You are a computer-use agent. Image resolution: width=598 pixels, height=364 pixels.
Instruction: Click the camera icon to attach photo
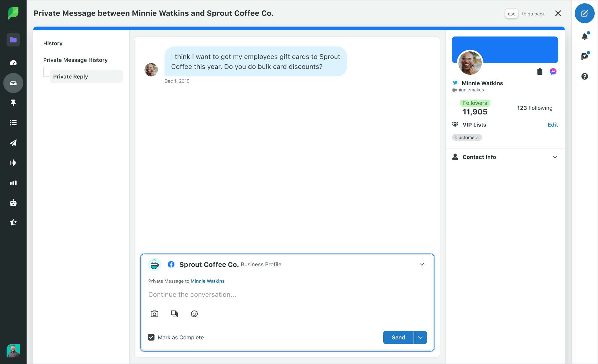coord(154,314)
